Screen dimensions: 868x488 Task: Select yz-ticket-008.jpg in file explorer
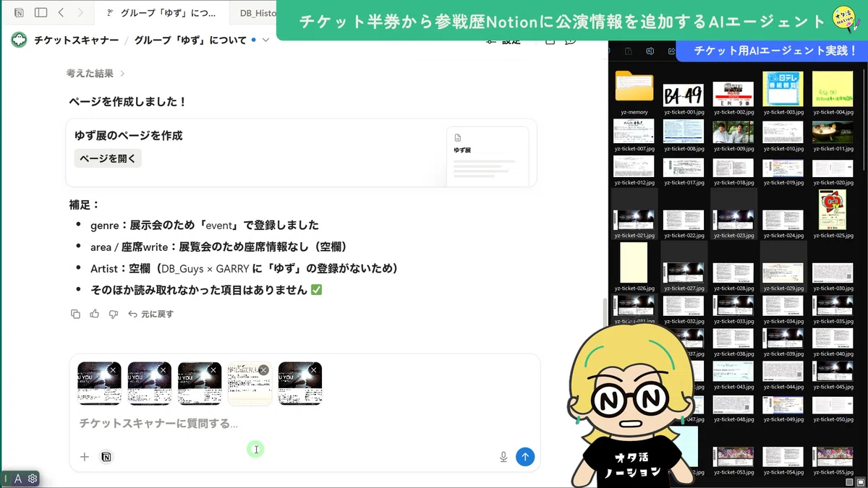[684, 136]
